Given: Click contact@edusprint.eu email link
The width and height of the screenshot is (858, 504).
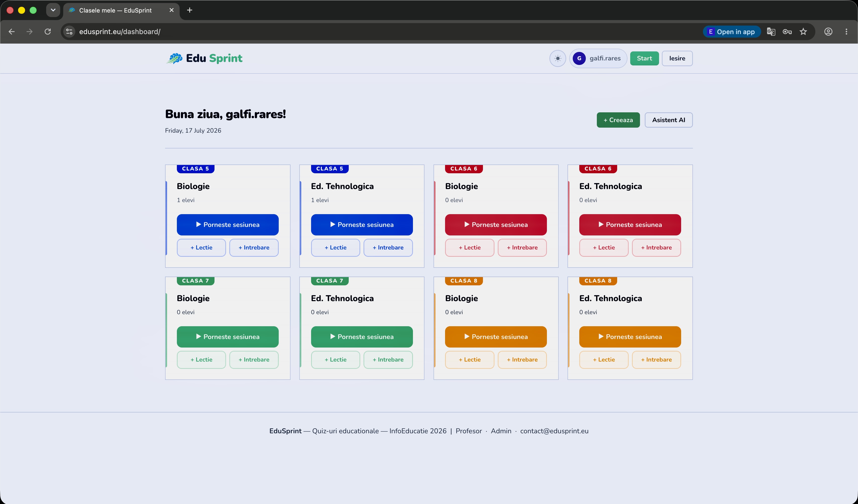Looking at the screenshot, I should (x=554, y=431).
